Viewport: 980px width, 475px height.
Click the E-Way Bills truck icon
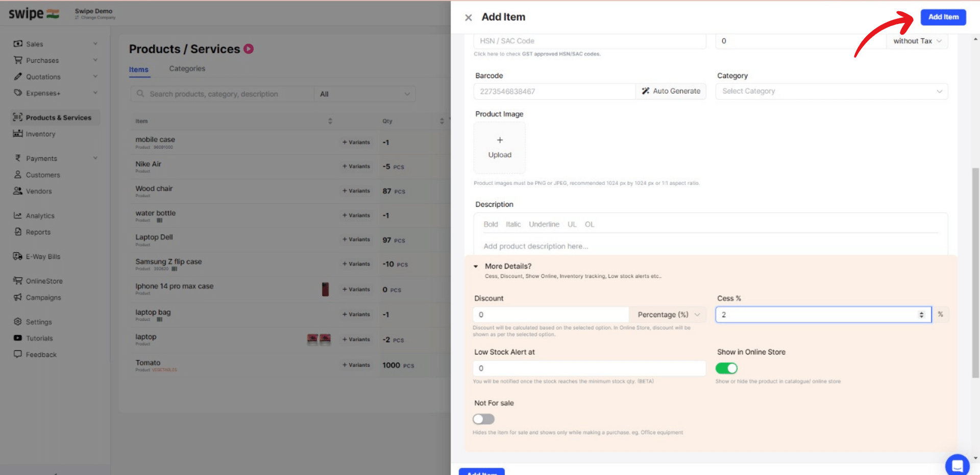coord(18,256)
